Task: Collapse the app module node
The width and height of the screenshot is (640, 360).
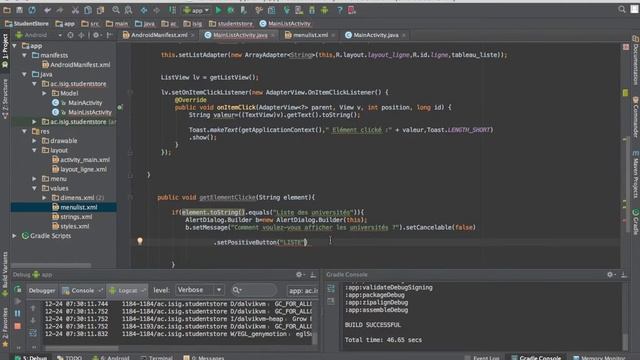Action: [15, 46]
